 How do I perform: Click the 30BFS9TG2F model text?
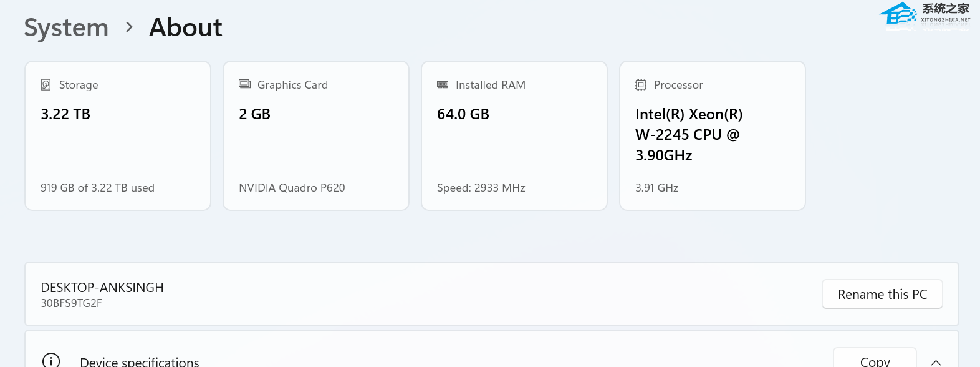click(x=71, y=303)
